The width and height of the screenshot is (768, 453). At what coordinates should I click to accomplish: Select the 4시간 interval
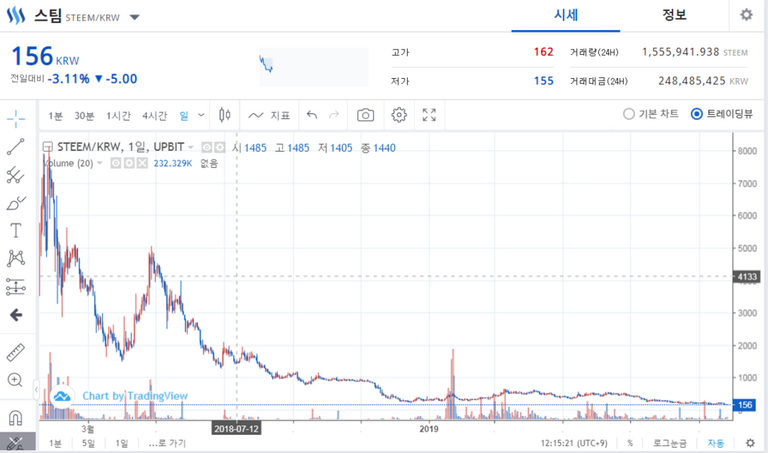(x=155, y=116)
